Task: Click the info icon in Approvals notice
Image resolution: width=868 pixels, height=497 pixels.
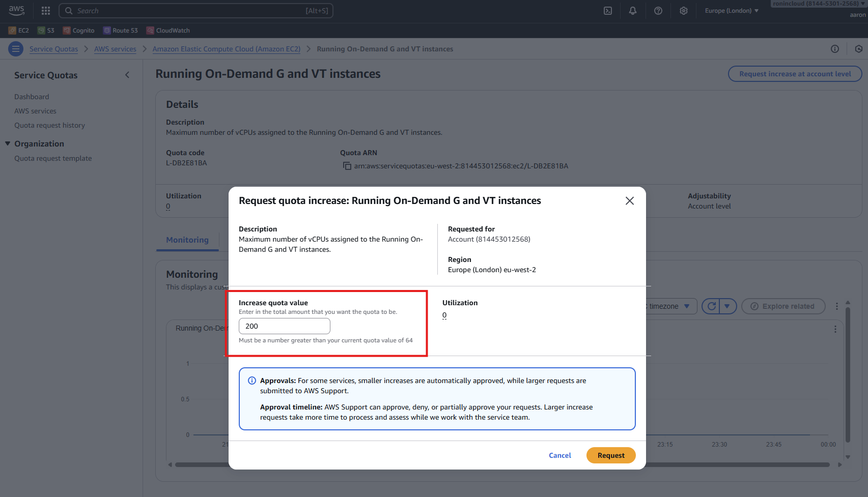Action: (251, 381)
